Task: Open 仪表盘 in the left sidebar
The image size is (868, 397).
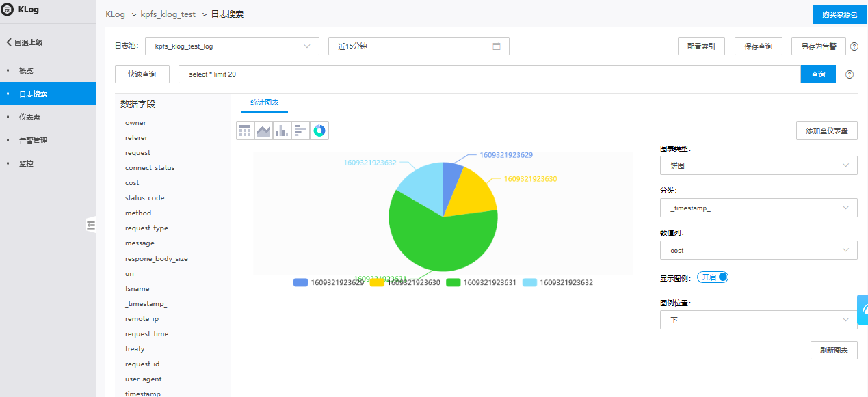Action: click(29, 117)
